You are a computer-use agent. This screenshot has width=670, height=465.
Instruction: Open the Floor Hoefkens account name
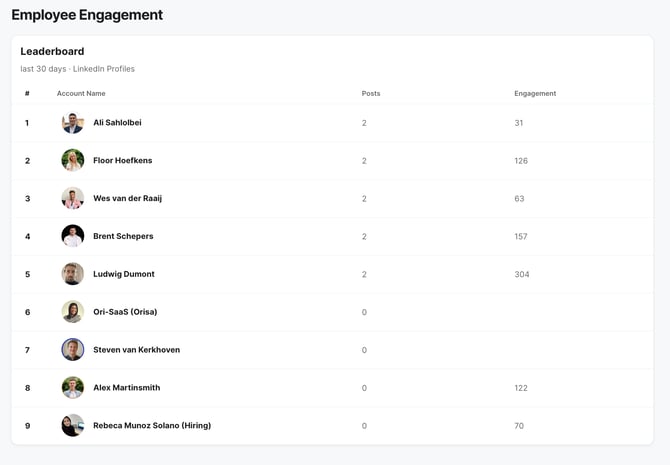click(x=123, y=160)
